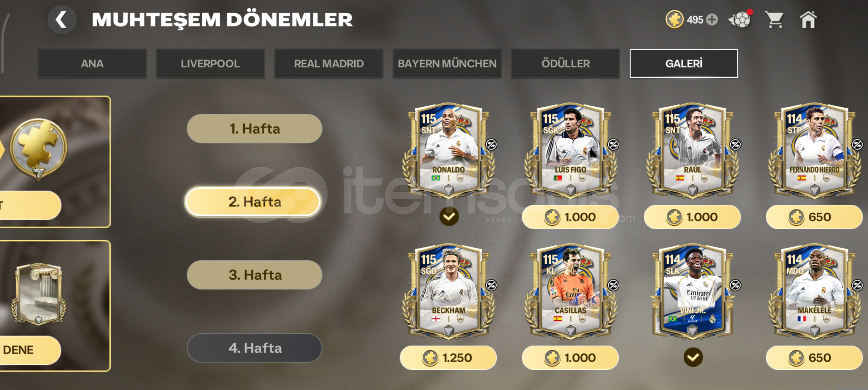
Task: Select the locked 4. Hafta option
Action: [x=255, y=348]
